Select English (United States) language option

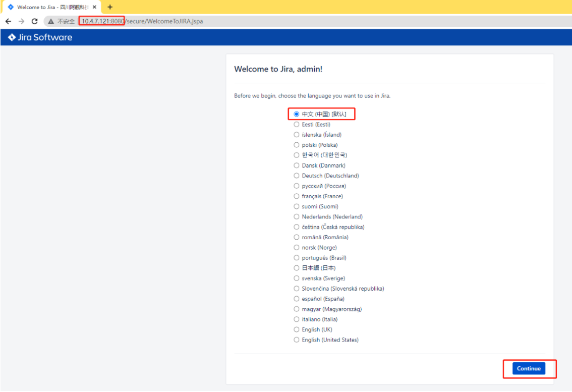[x=297, y=340]
